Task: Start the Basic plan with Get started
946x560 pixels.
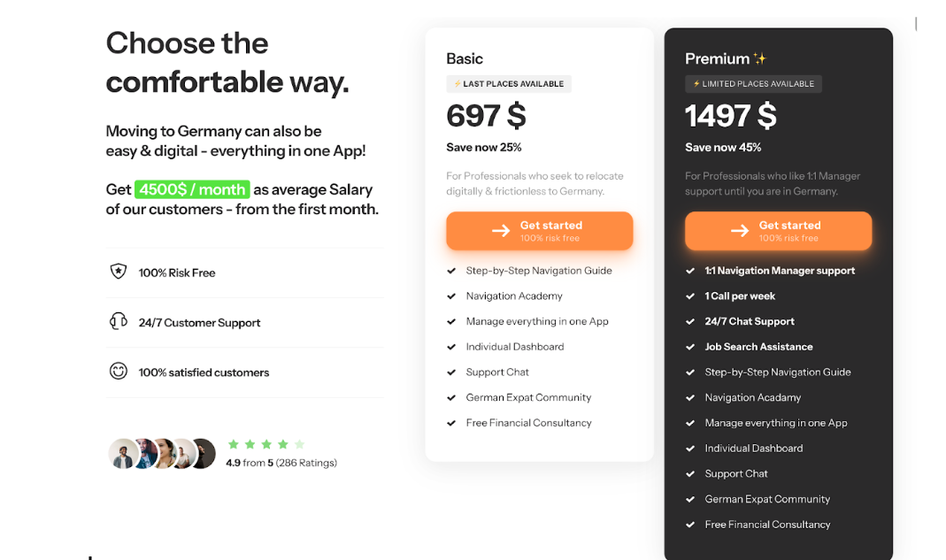Action: [x=539, y=231]
